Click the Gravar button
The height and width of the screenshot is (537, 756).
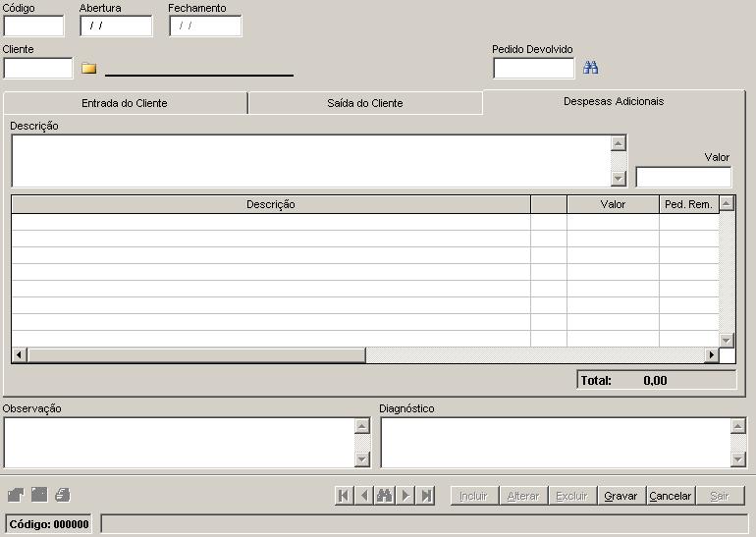pos(621,496)
